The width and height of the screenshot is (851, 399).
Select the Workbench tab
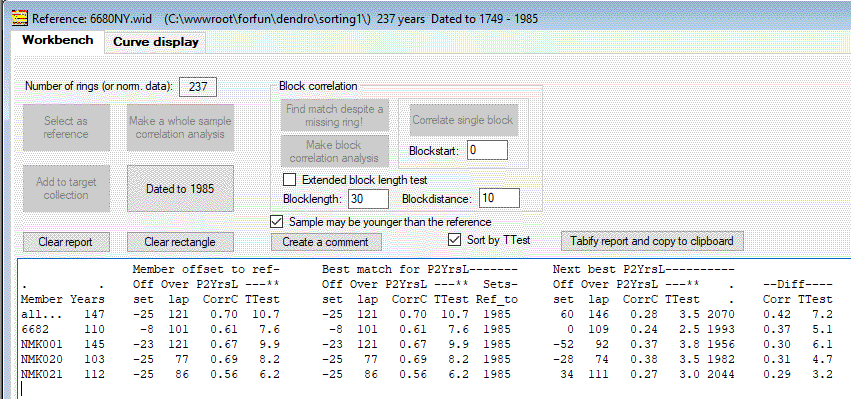pyautogui.click(x=58, y=41)
